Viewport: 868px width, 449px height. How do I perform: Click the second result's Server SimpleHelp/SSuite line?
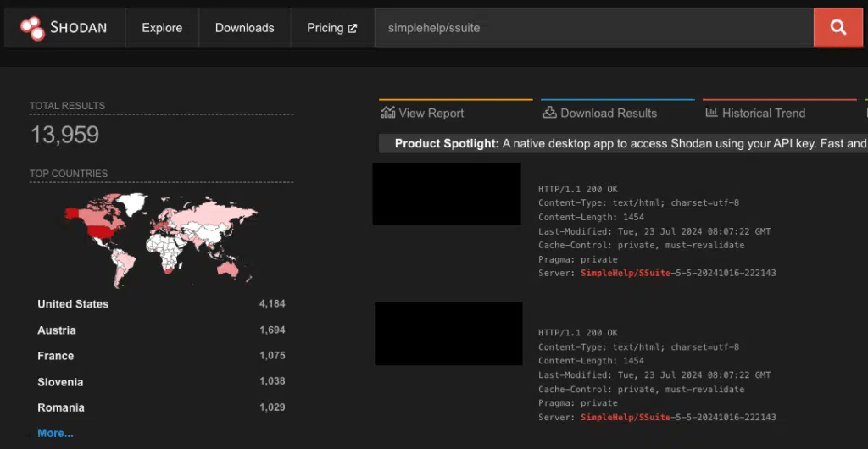click(657, 418)
